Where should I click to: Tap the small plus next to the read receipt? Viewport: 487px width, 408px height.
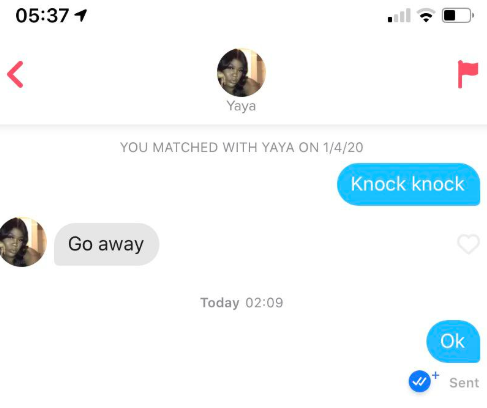435,375
